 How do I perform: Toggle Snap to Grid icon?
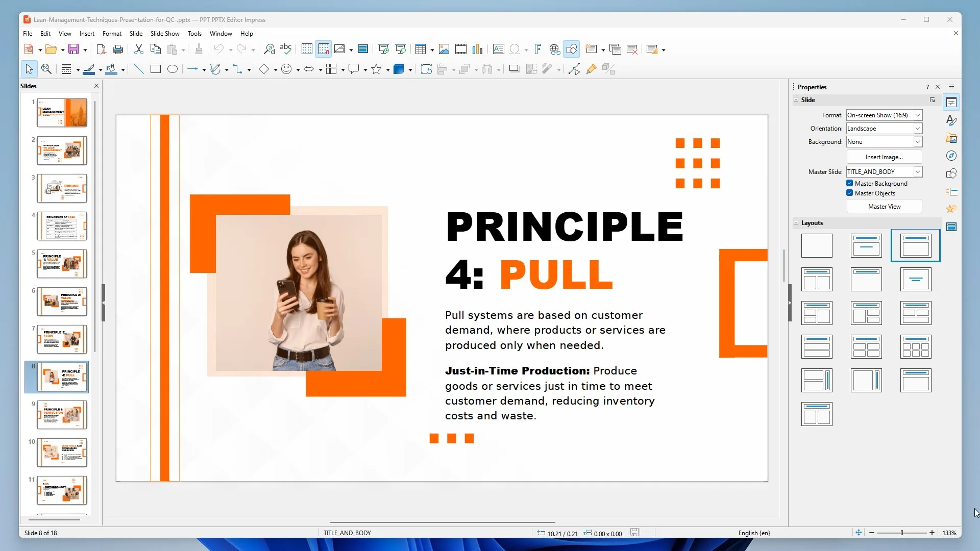point(324,49)
